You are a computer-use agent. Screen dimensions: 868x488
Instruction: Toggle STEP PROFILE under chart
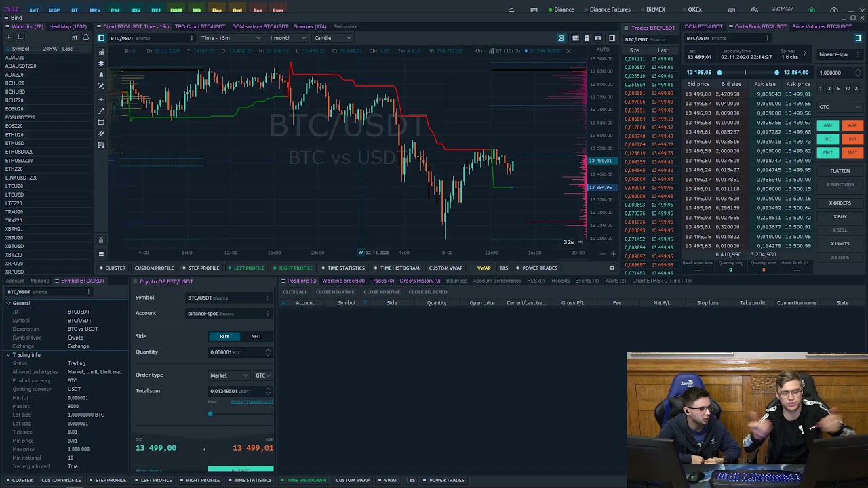click(201, 268)
